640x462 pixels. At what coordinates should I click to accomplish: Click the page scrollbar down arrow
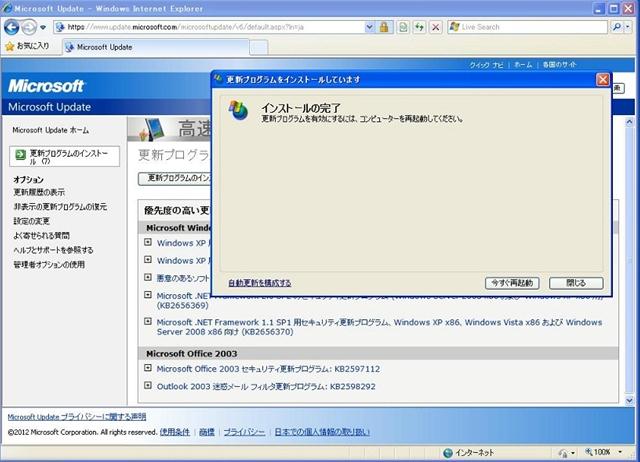point(629,400)
